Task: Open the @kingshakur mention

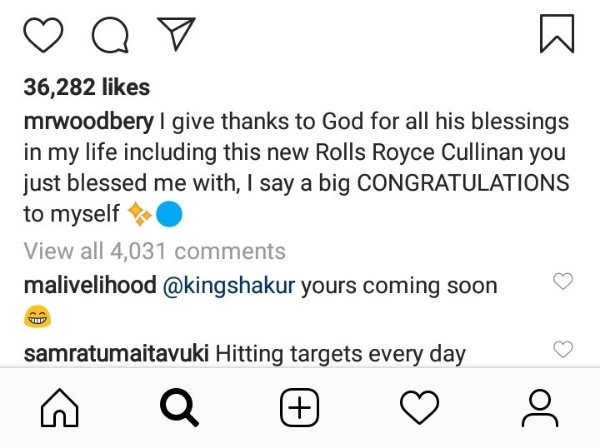Action: [229, 286]
